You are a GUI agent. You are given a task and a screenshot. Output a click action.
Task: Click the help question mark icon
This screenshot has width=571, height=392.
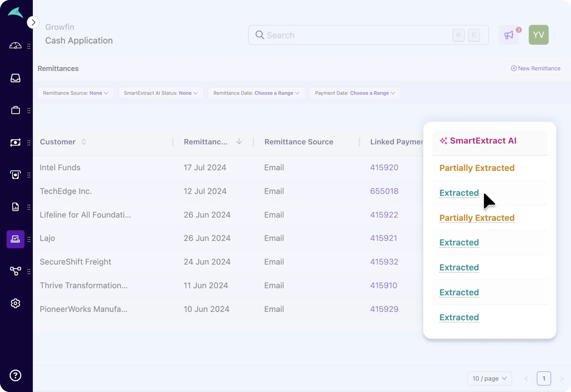click(x=15, y=375)
